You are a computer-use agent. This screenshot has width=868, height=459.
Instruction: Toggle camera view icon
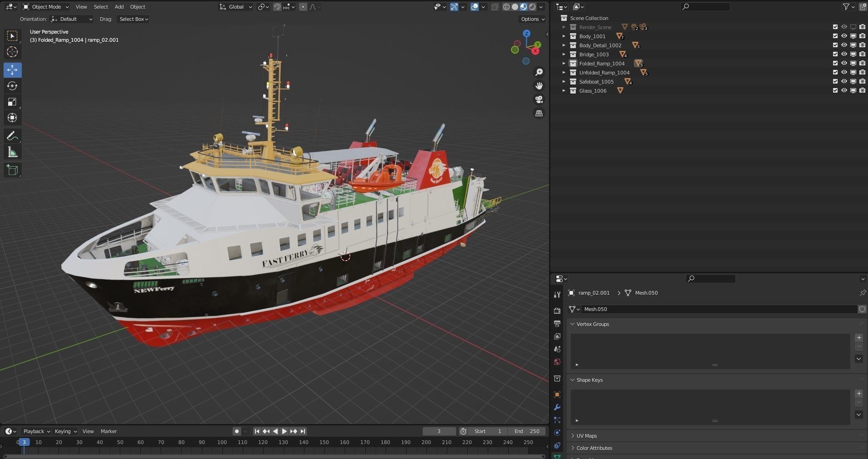[x=539, y=99]
